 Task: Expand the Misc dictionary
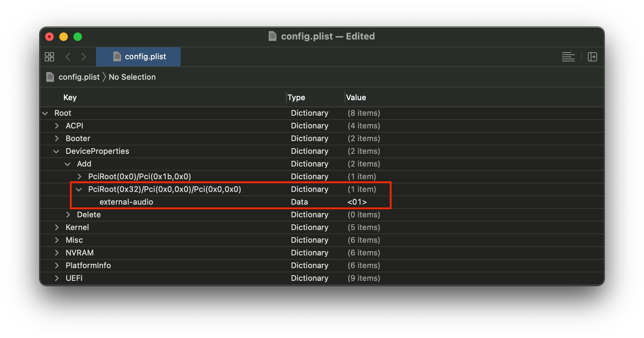tap(57, 240)
